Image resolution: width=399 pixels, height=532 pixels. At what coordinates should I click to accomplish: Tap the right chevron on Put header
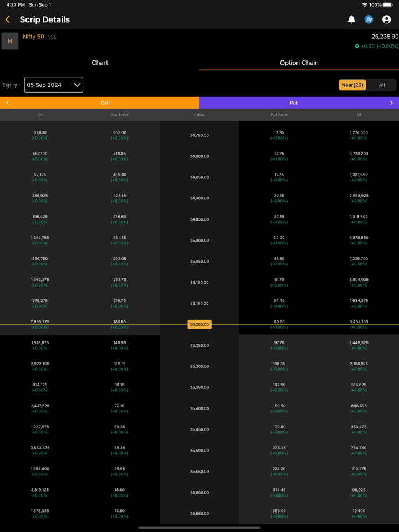click(x=391, y=103)
